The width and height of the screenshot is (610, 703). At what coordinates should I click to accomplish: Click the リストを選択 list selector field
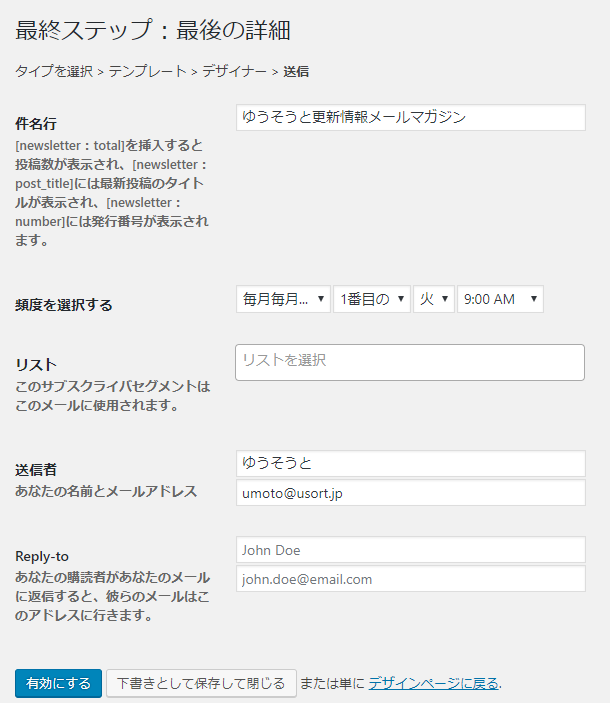click(x=410, y=362)
